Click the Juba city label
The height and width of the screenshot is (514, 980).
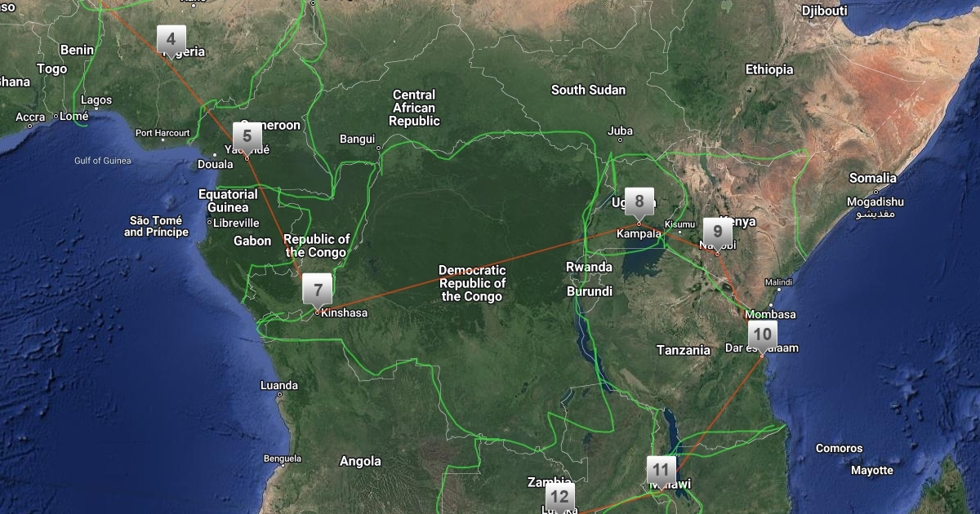coord(621,131)
